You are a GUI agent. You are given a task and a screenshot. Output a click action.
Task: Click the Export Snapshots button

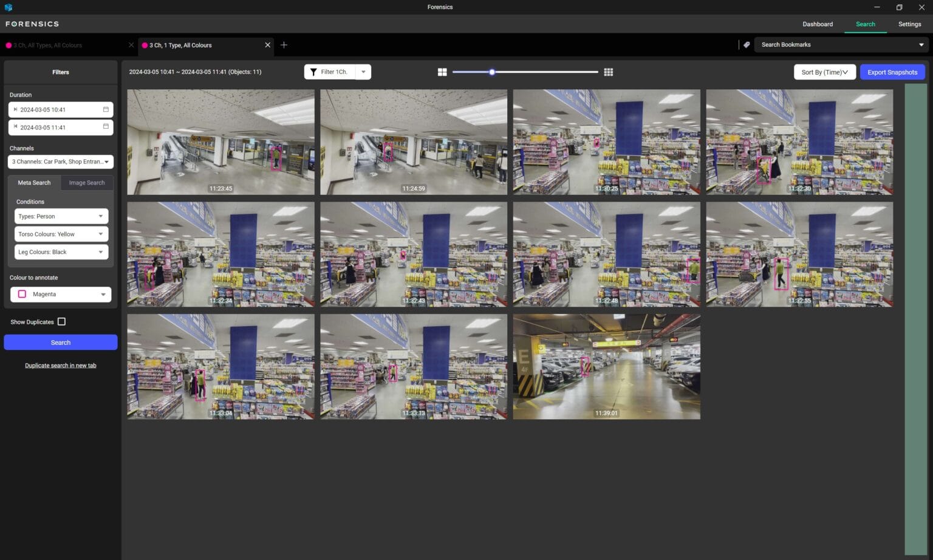coord(892,72)
